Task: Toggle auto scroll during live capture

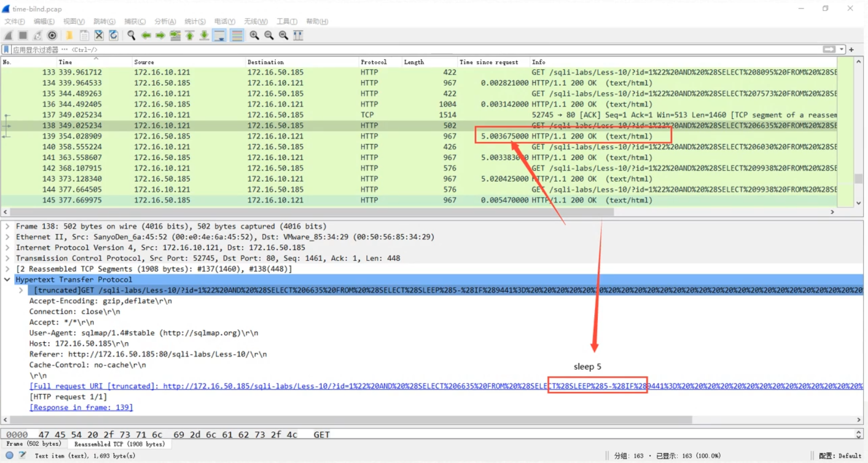Action: [x=219, y=35]
